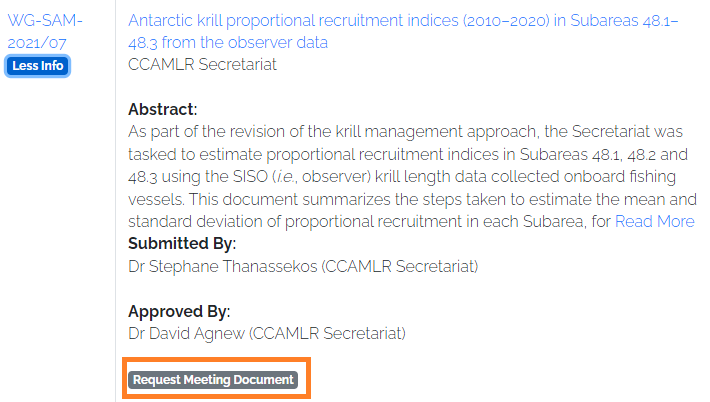Screen dimensions: 710x402
Task: Click the 2021/07 portion of the document code
Action: click(x=37, y=43)
